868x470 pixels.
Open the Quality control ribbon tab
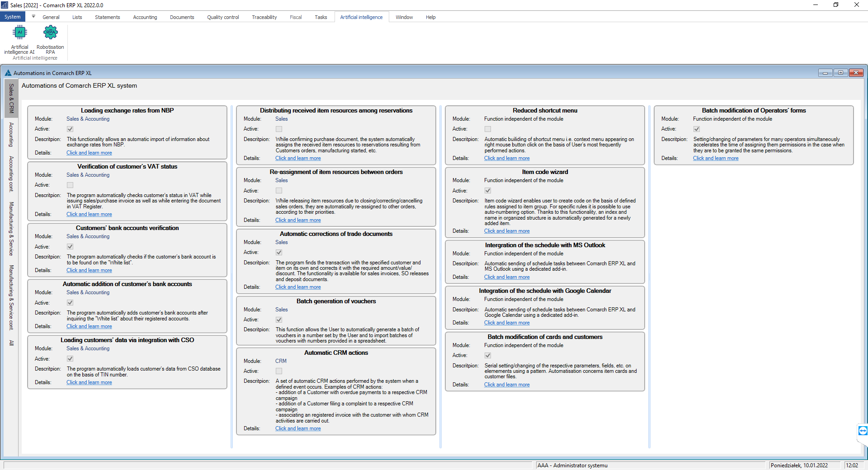(x=223, y=17)
